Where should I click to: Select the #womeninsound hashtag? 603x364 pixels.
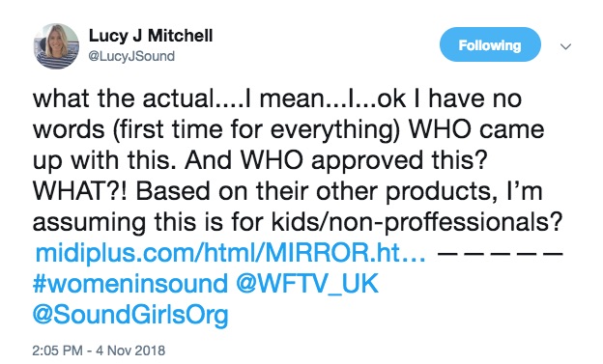130,284
